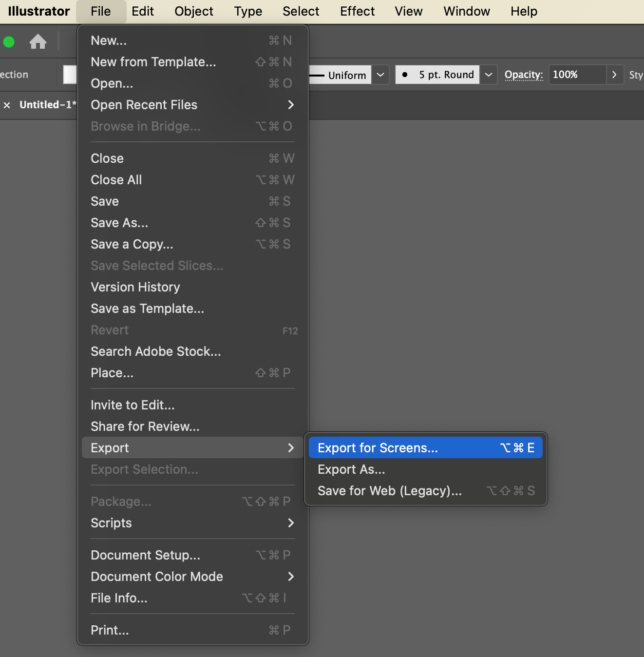
Task: Click the Opacity label link
Action: click(524, 75)
